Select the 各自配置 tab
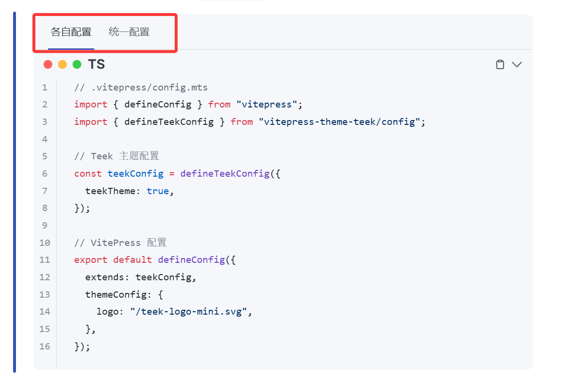 coord(71,32)
